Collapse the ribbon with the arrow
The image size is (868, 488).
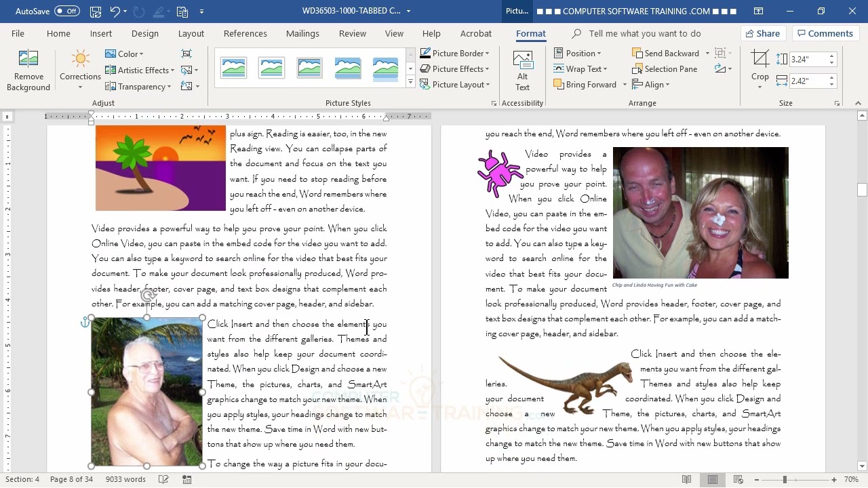[x=858, y=104]
